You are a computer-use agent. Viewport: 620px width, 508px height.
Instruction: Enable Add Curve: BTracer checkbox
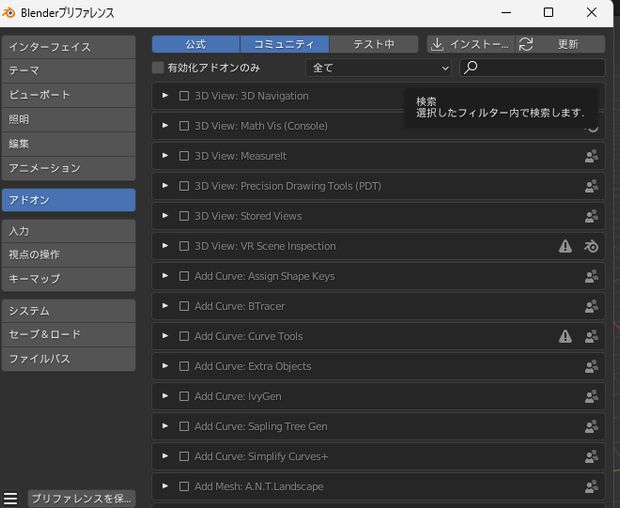pyautogui.click(x=184, y=306)
